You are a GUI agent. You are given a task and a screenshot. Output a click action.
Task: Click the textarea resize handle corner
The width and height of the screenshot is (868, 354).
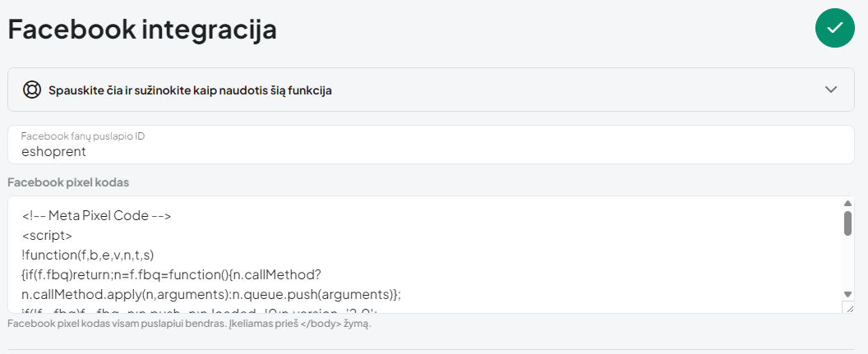click(848, 307)
